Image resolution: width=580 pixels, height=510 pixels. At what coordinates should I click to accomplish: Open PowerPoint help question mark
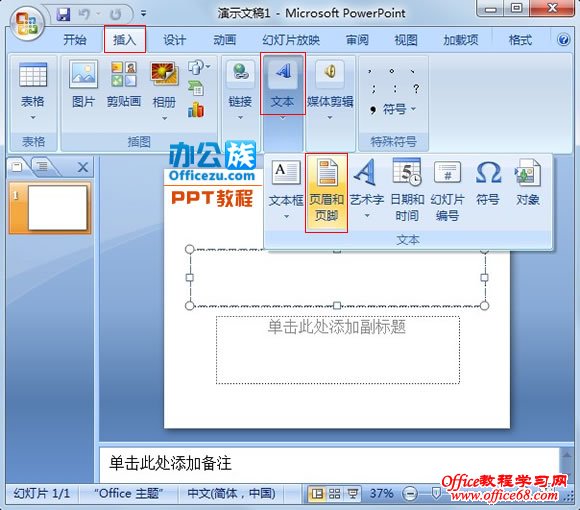pos(563,39)
